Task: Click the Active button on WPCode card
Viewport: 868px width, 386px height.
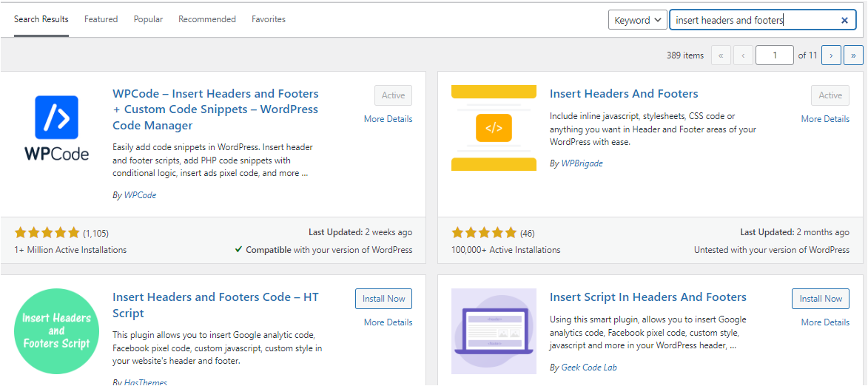Action: [x=393, y=95]
